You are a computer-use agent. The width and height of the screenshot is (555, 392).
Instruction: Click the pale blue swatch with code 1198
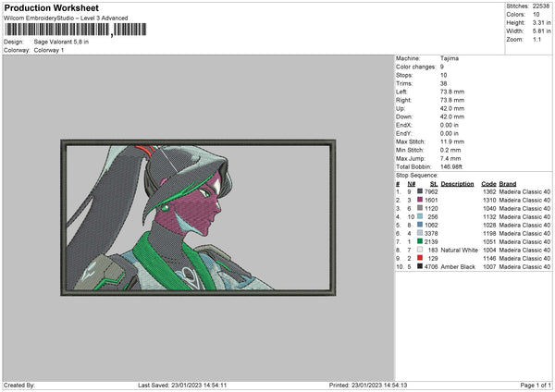420,233
